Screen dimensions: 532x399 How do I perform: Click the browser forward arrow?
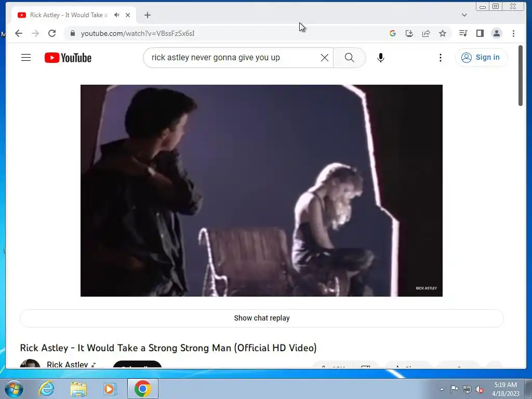(x=35, y=33)
